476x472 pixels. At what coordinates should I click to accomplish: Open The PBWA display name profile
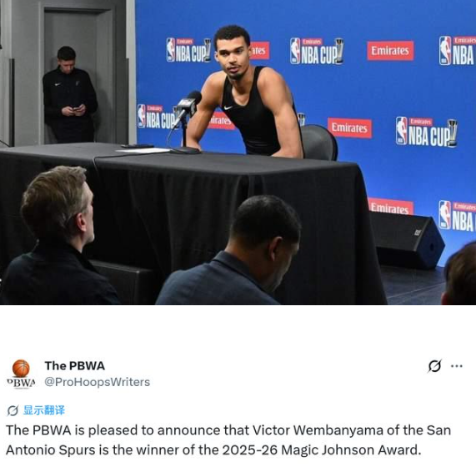[x=75, y=366]
